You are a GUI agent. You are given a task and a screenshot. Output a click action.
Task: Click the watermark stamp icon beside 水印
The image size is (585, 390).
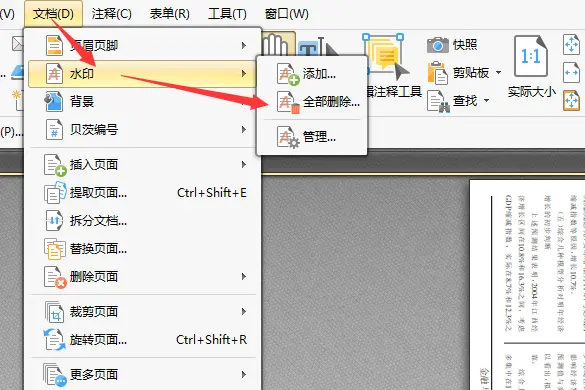point(54,74)
